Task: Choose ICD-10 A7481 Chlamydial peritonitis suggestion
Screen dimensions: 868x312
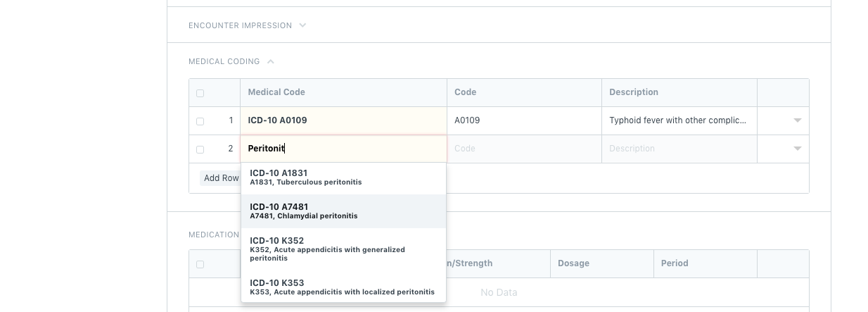Action: (343, 211)
